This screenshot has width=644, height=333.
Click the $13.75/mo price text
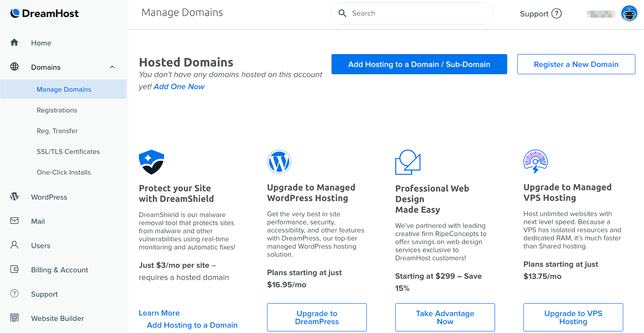click(542, 276)
